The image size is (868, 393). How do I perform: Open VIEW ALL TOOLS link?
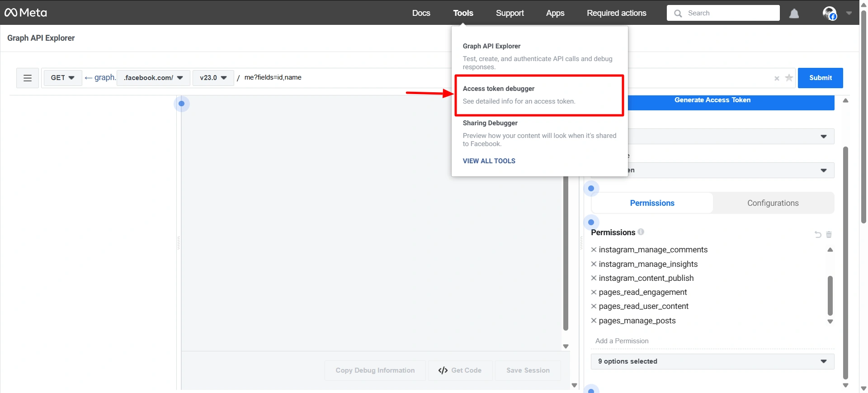tap(489, 161)
